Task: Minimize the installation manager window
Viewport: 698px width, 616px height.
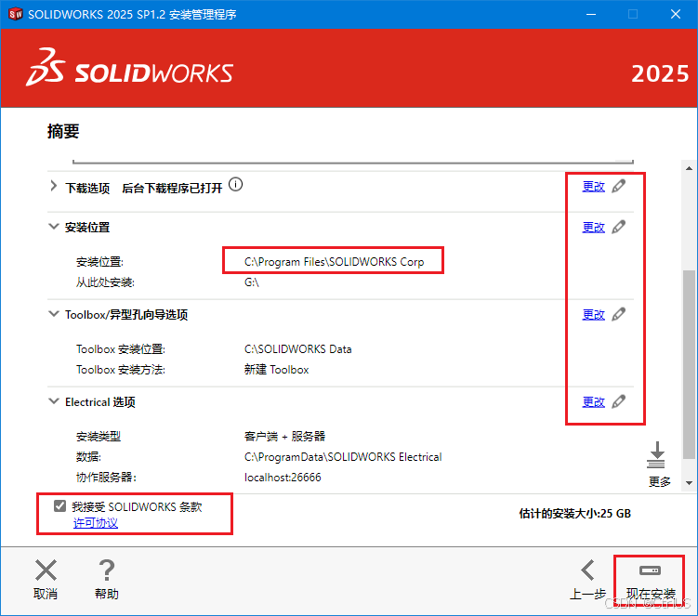Action: (x=591, y=14)
